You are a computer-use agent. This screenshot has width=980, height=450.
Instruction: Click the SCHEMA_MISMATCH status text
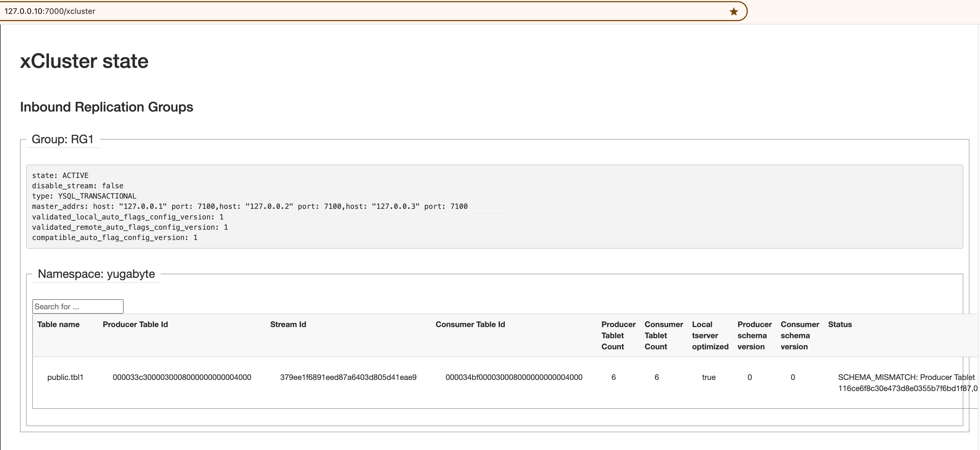click(907, 383)
